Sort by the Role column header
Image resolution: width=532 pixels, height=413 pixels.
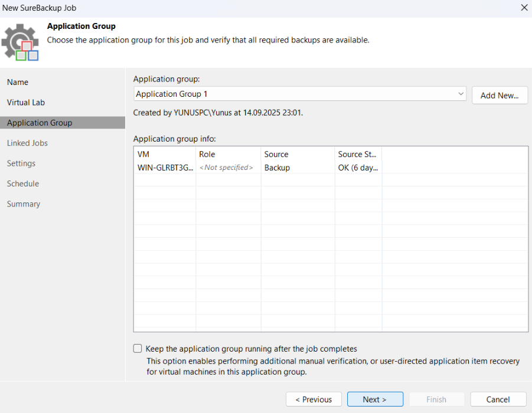tap(228, 154)
